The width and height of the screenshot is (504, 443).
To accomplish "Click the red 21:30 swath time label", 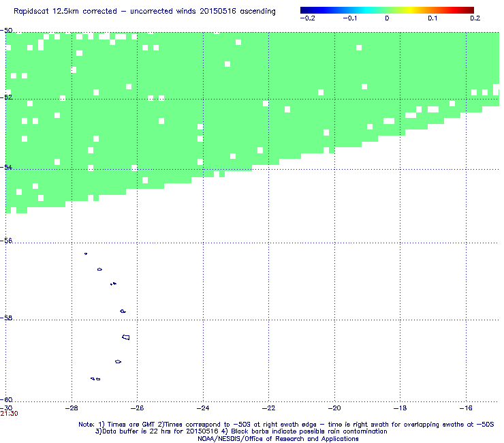I will (x=10, y=414).
